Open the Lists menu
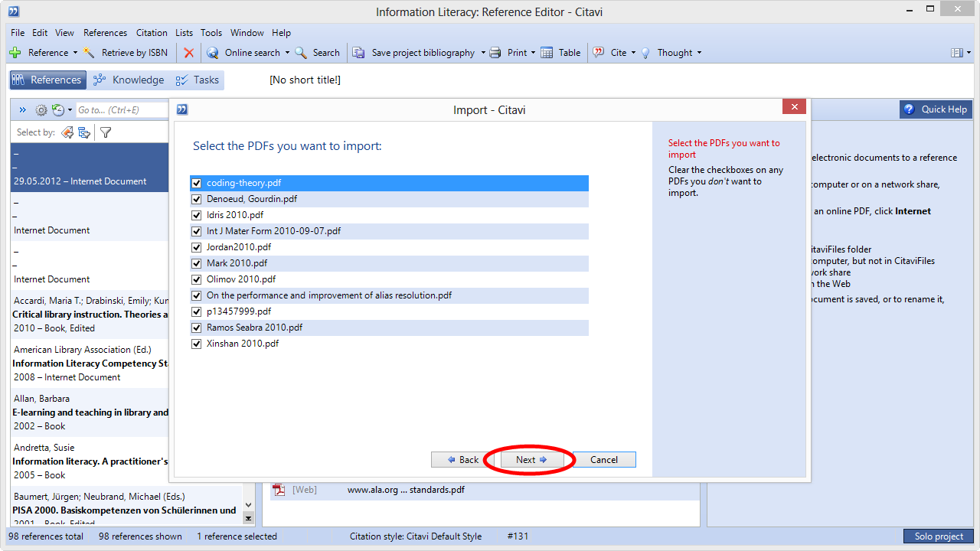The image size is (980, 551). [x=184, y=33]
